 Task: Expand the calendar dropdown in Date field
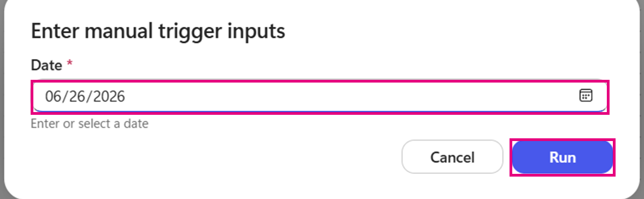coord(586,96)
